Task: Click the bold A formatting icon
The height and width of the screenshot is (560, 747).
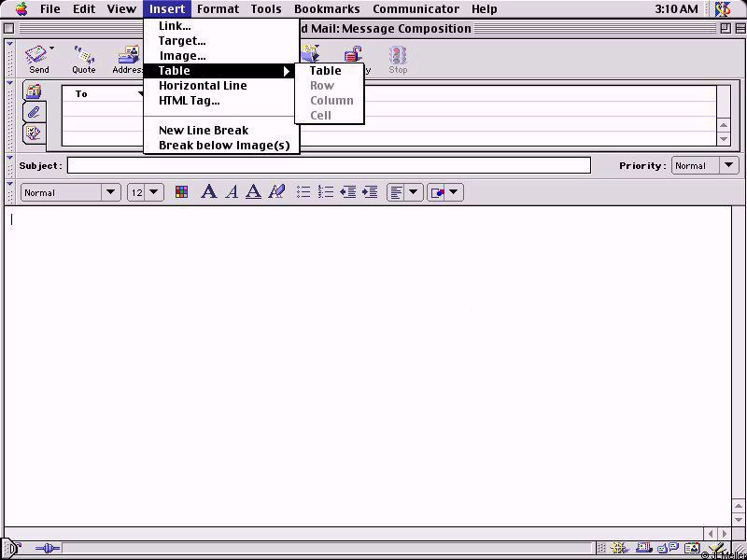Action: (208, 192)
